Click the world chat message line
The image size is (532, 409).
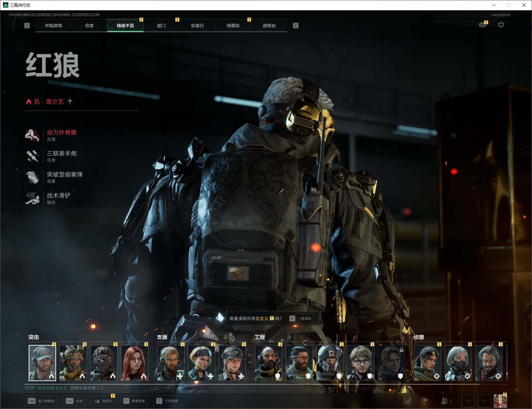point(65,388)
